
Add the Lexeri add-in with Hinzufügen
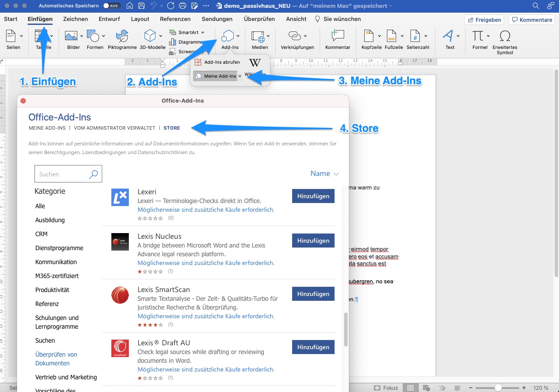coord(313,196)
